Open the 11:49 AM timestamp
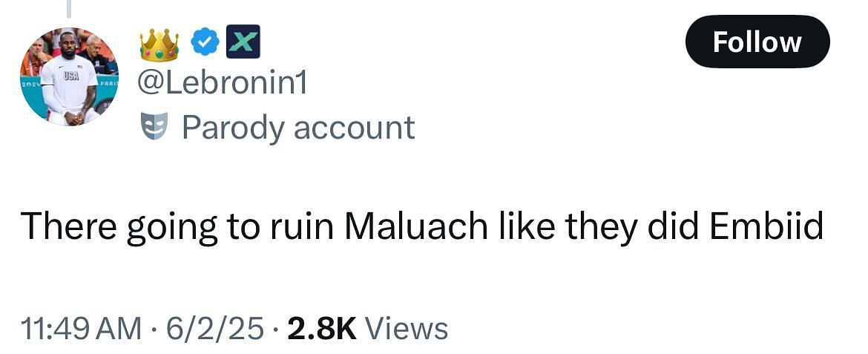The image size is (868, 354). click(82, 329)
